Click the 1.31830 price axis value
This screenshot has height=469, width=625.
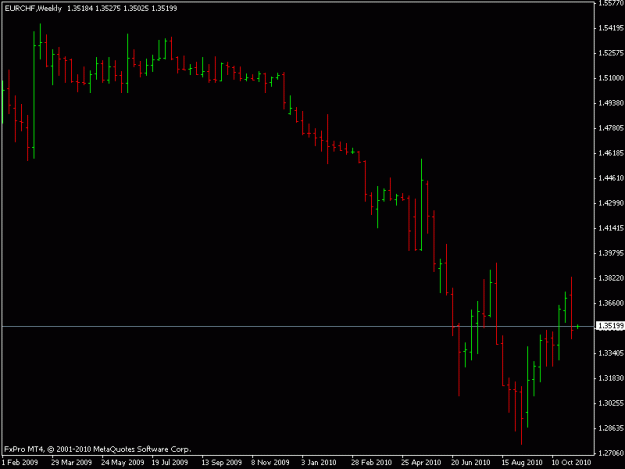tap(611, 378)
